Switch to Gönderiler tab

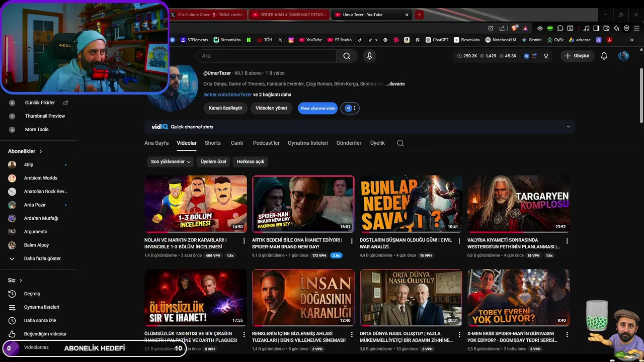click(349, 143)
